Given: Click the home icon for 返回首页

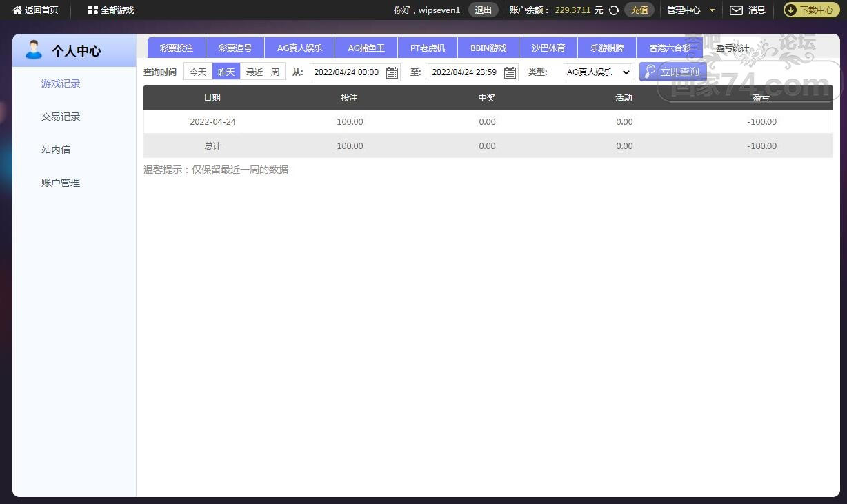Looking at the screenshot, I should [x=17, y=10].
